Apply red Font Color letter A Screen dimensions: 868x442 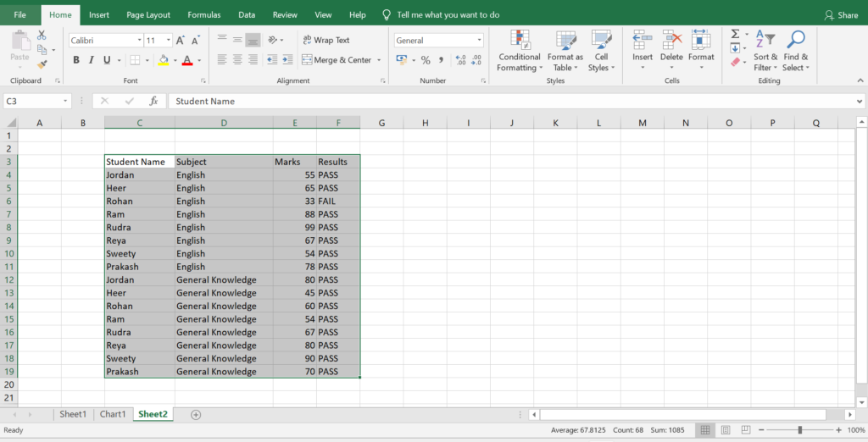click(187, 60)
